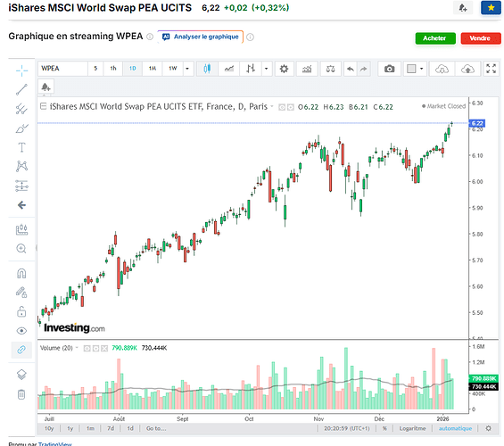
Task: Click the add alert bell at top right
Action: point(463,8)
